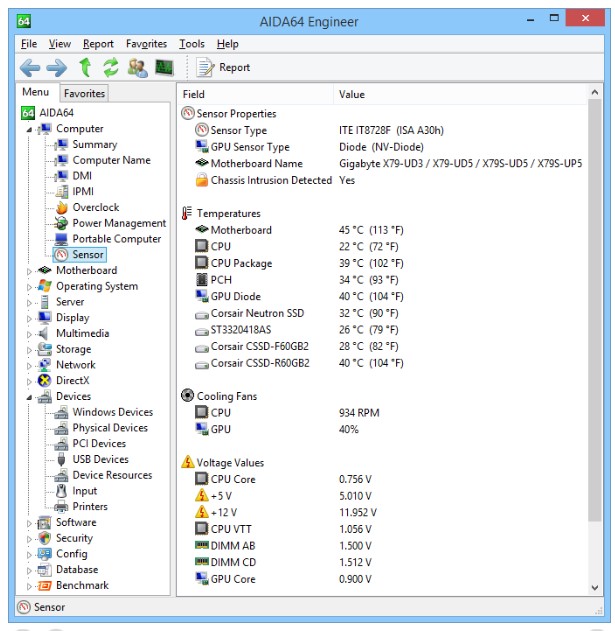Click the Temperatures thermometer icon

187,213
